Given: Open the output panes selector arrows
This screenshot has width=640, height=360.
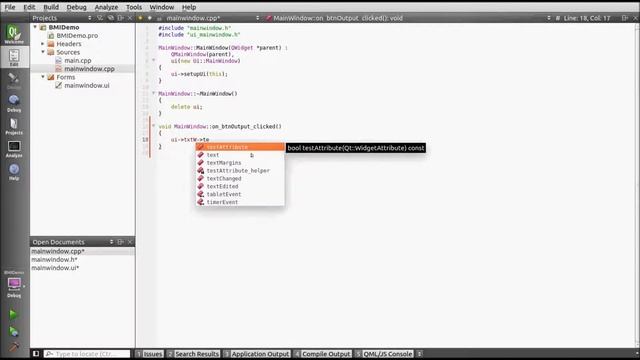Looking at the screenshot, I should pos(419,354).
